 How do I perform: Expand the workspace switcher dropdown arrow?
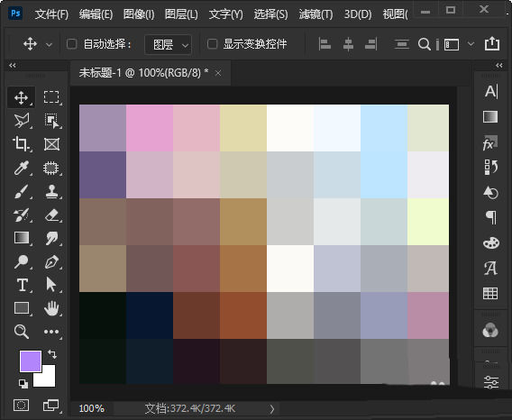[x=471, y=44]
